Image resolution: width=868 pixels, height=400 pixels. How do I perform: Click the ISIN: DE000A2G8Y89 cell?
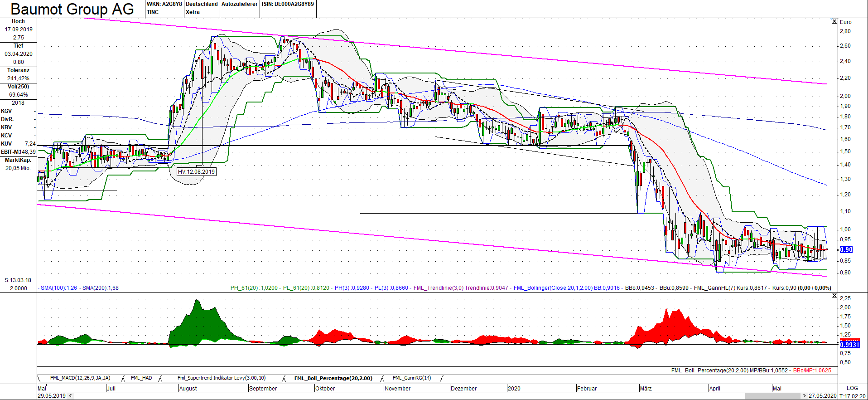(288, 4)
